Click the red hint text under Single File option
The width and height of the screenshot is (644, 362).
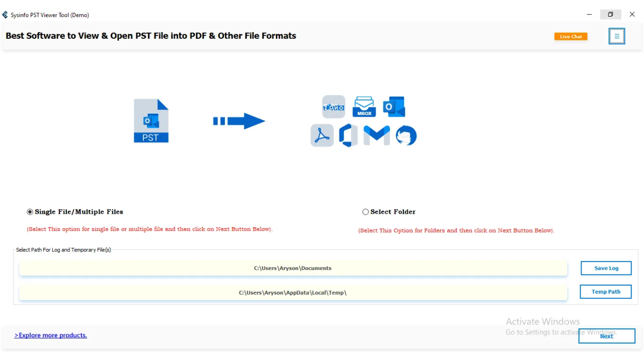149,229
